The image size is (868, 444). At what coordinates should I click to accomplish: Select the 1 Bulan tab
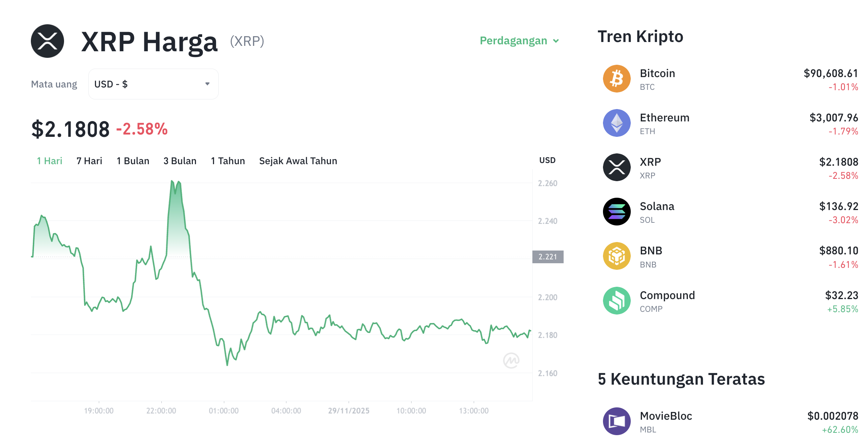tap(133, 161)
